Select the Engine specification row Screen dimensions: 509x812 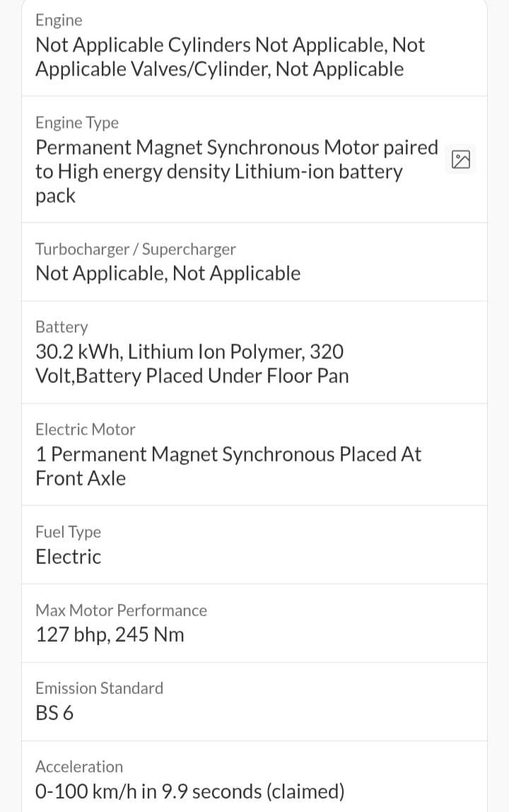tap(255, 48)
